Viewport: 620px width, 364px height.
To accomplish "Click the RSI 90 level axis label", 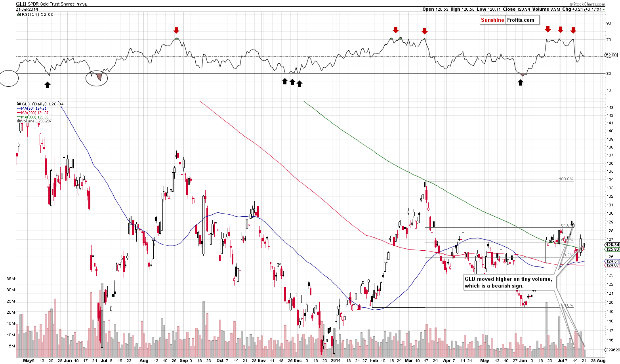I will pyautogui.click(x=609, y=23).
